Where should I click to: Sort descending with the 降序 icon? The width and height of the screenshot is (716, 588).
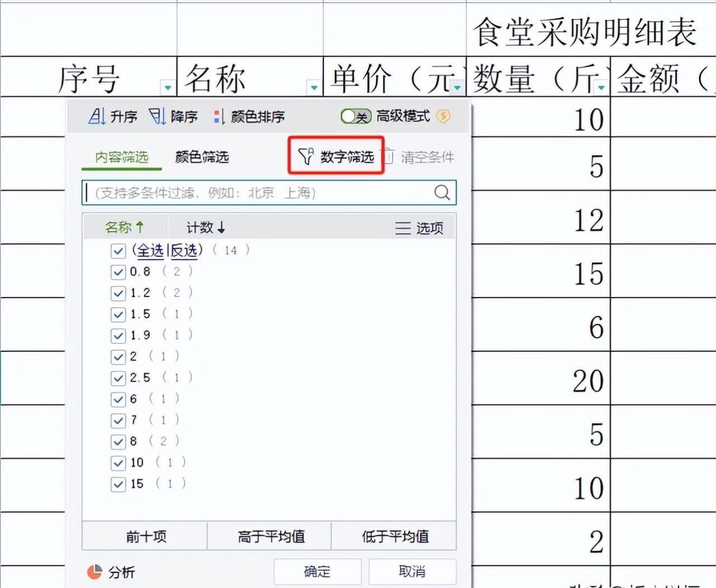pyautogui.click(x=157, y=116)
